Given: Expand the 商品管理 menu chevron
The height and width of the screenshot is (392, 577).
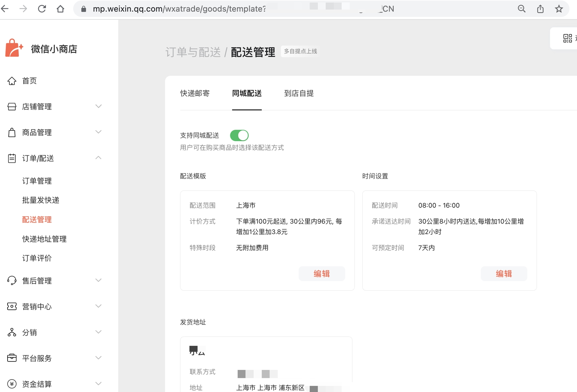Looking at the screenshot, I should coord(98,132).
